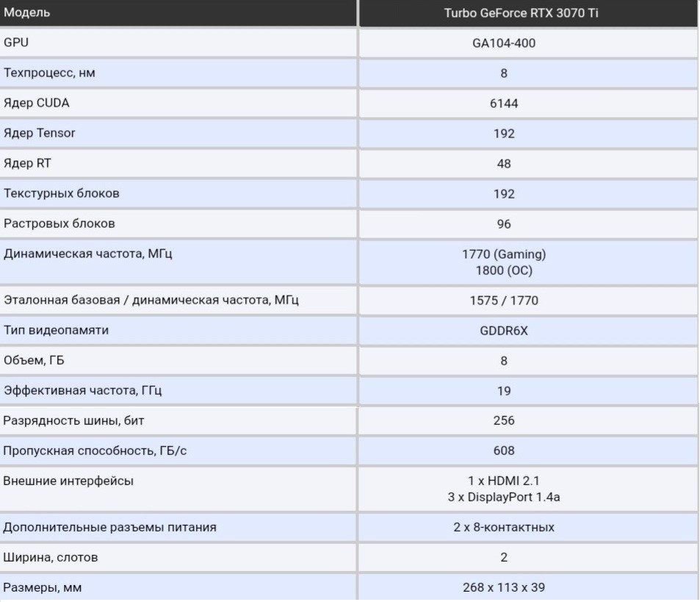This screenshot has width=700, height=602.
Task: Click the "Модель" column header
Action: pos(27,12)
